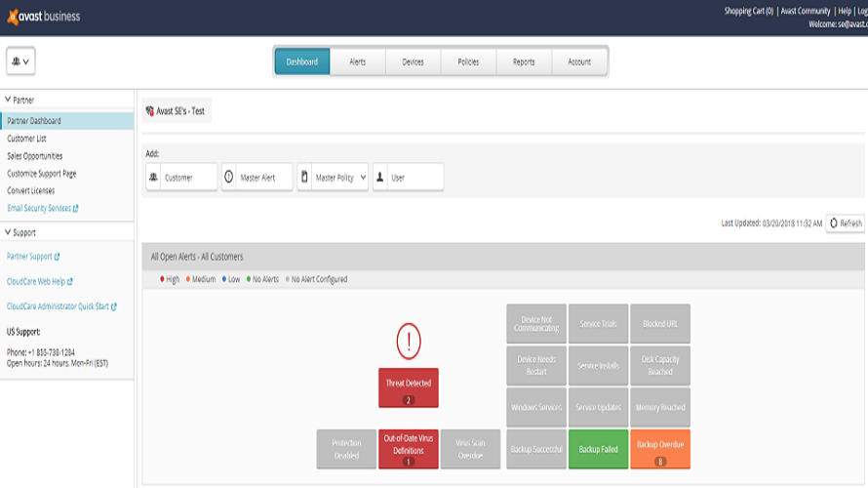Image resolution: width=868 pixels, height=488 pixels.
Task: Refresh the dashboard data
Action: 846,224
